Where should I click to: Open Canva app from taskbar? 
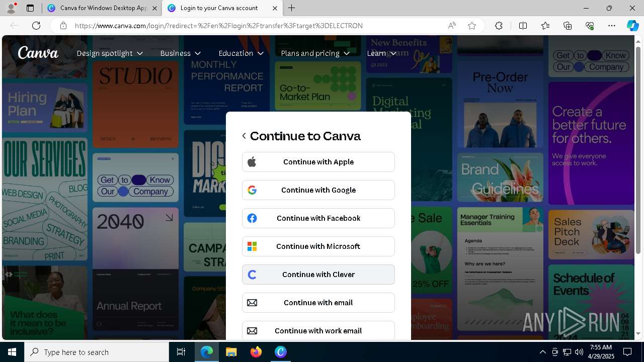point(280,352)
